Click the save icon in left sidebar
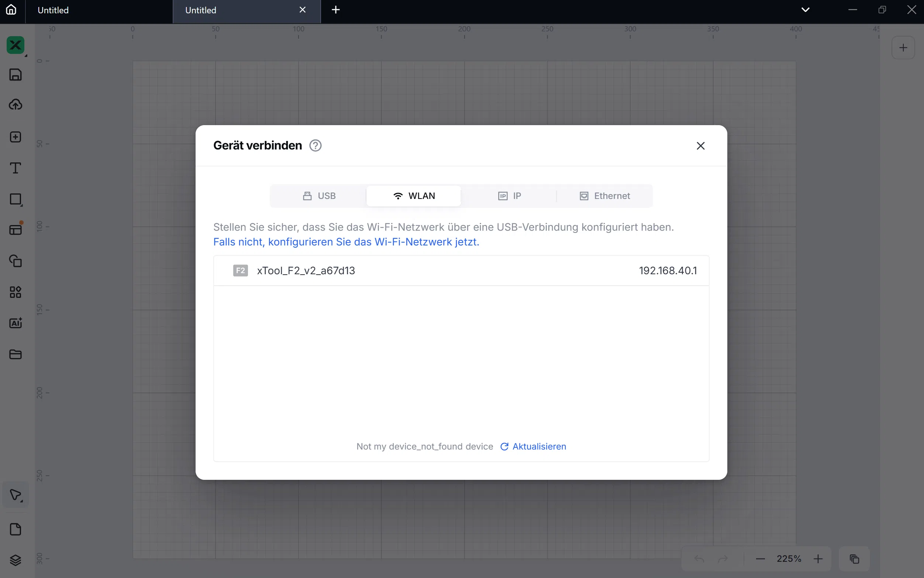 15,75
